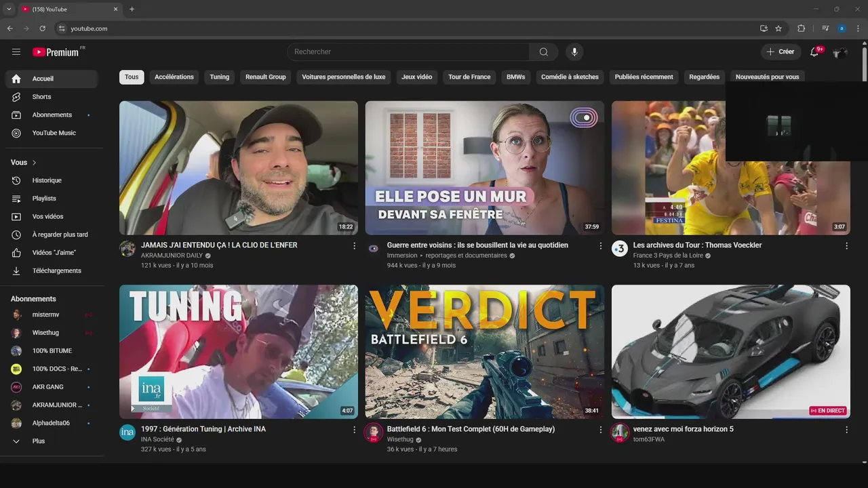Open Playlists in the sidebar

(52, 199)
